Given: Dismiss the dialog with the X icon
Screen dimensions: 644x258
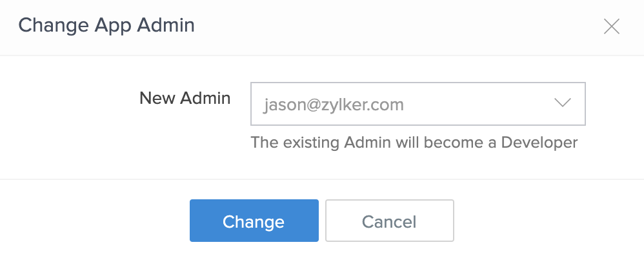Looking at the screenshot, I should (x=611, y=26).
